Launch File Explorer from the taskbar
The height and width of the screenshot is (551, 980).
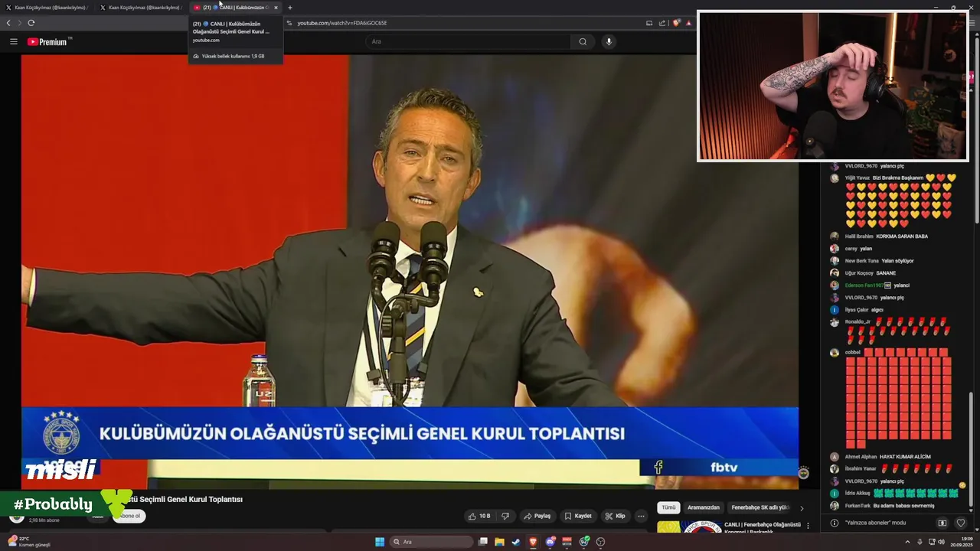coord(499,542)
